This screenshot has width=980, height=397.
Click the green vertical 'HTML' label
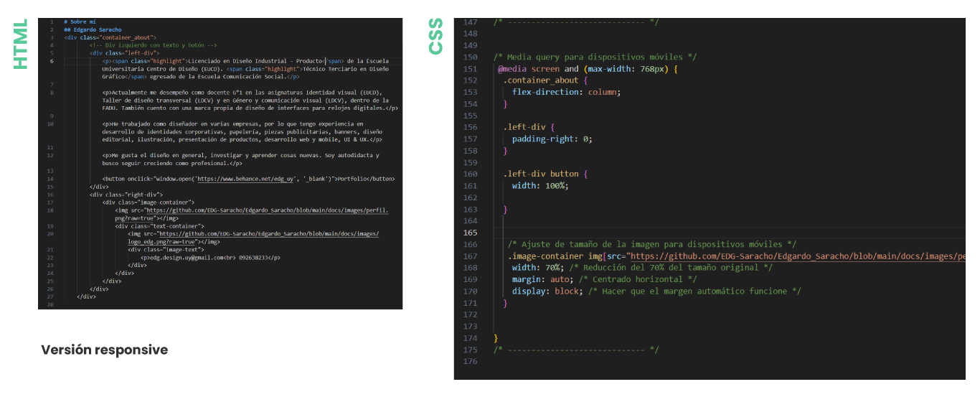(x=20, y=44)
